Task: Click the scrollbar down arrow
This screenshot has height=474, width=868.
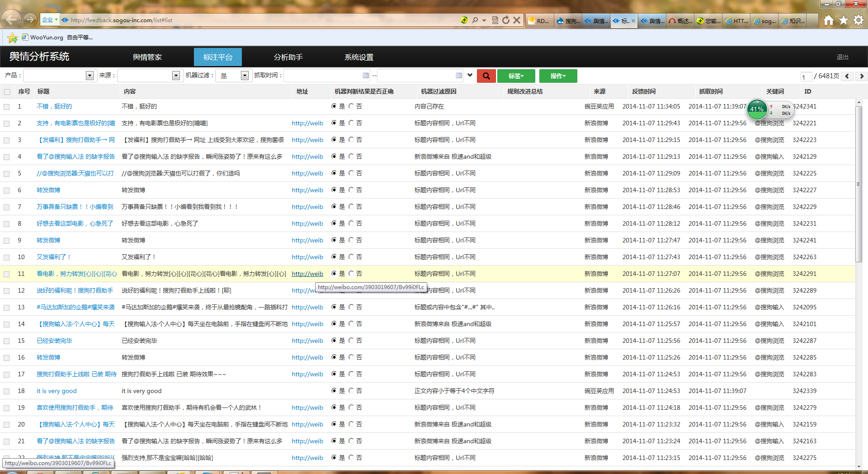Action: coord(859,466)
